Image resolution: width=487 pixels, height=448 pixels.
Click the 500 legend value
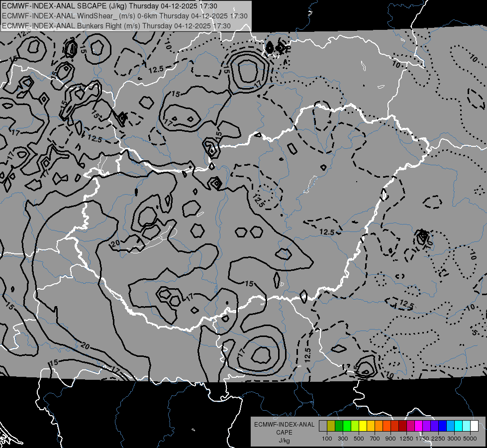click(x=359, y=439)
